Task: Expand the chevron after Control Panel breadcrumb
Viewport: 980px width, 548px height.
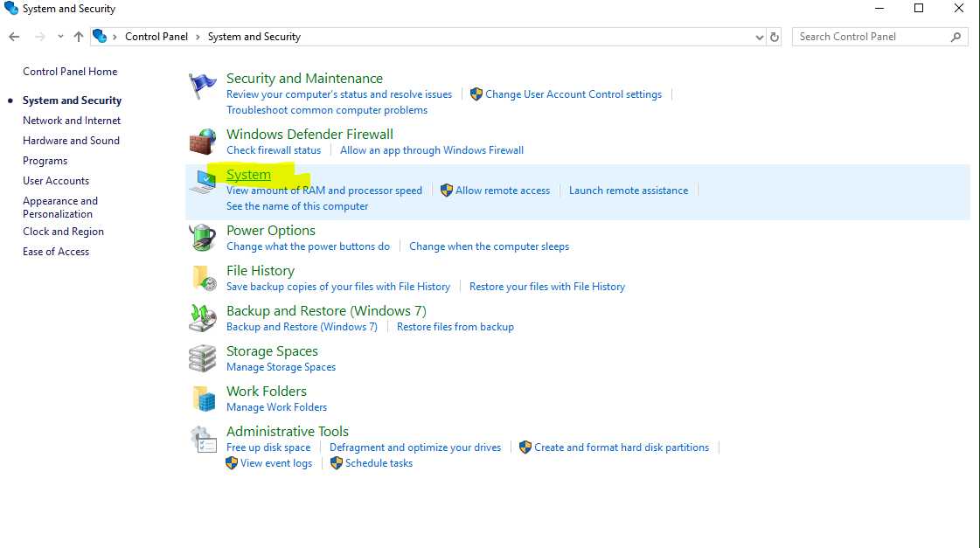Action: click(x=198, y=37)
